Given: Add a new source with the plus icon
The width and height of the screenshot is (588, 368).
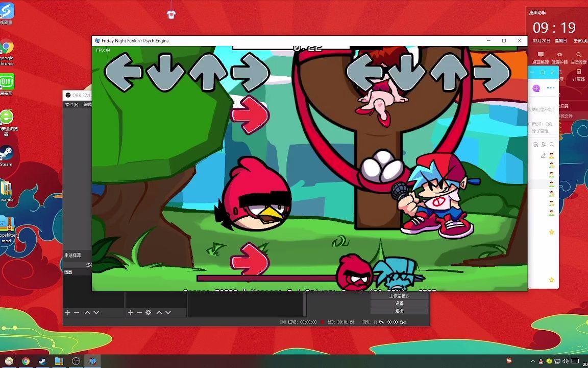Looking at the screenshot, I should point(131,312).
